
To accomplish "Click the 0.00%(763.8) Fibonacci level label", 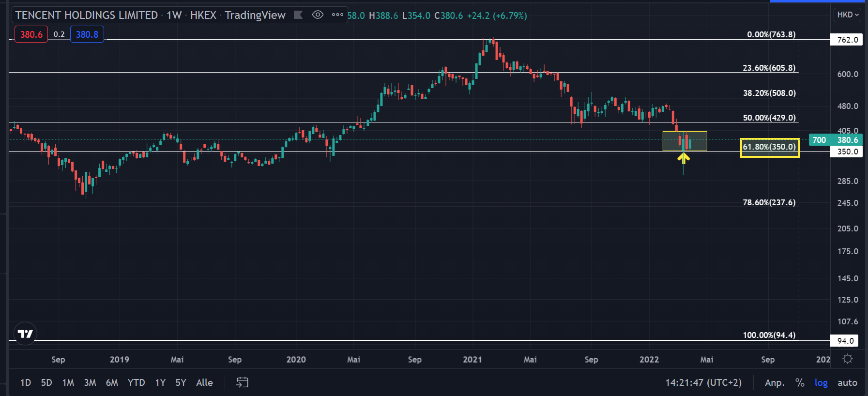I will [x=771, y=34].
